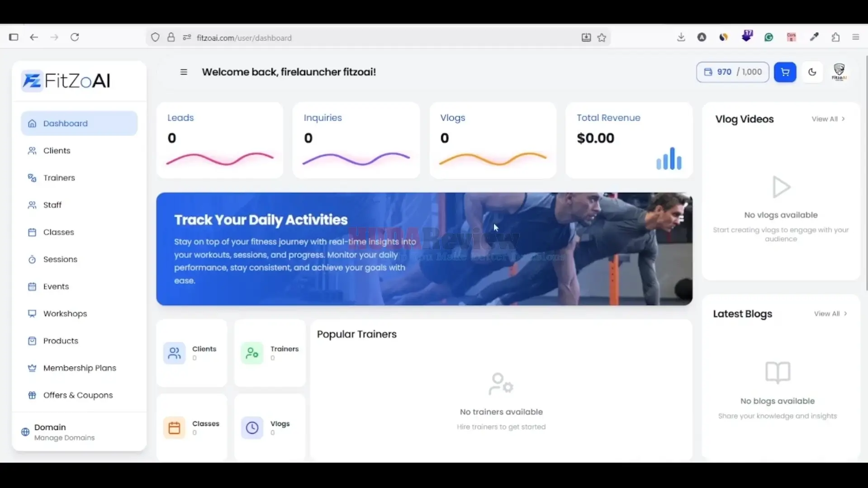The height and width of the screenshot is (488, 868).
Task: Click the Domain globe icon
Action: [25, 432]
